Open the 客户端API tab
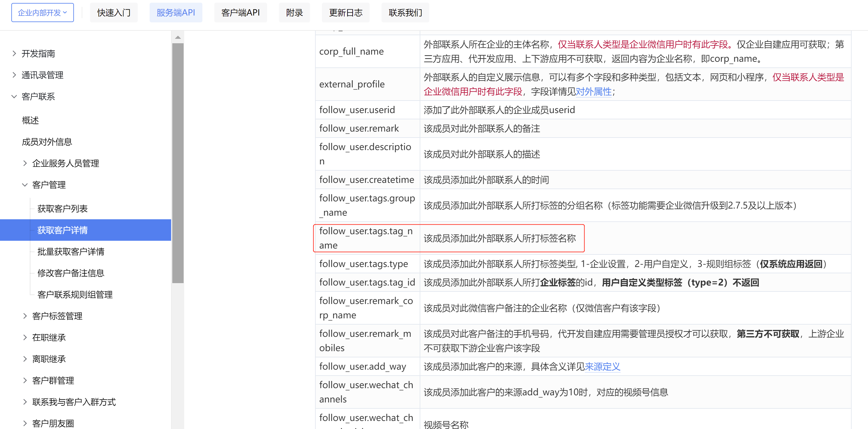 (240, 13)
